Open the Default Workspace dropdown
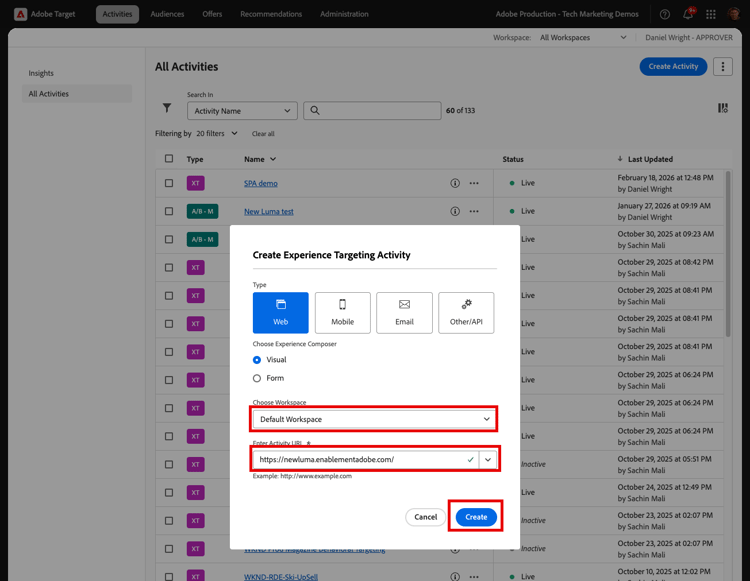 pos(374,419)
